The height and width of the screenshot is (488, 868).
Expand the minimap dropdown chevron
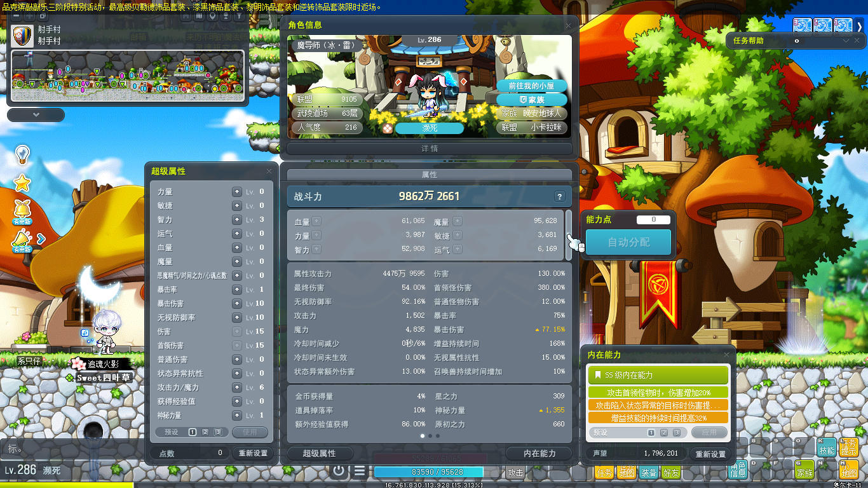(36, 114)
